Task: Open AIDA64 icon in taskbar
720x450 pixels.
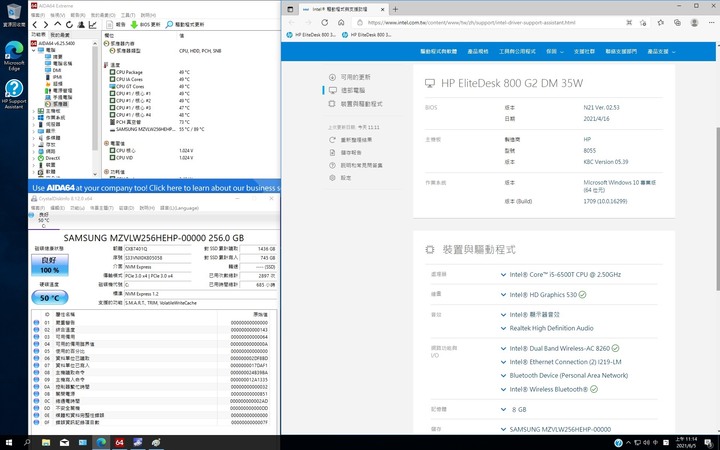Action: [119, 443]
